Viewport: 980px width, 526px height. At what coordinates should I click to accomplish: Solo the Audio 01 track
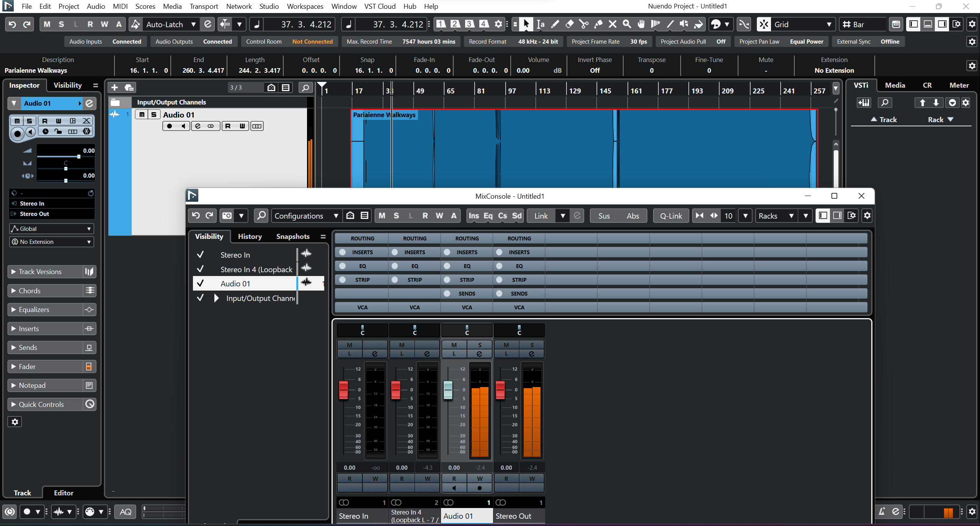click(x=154, y=114)
